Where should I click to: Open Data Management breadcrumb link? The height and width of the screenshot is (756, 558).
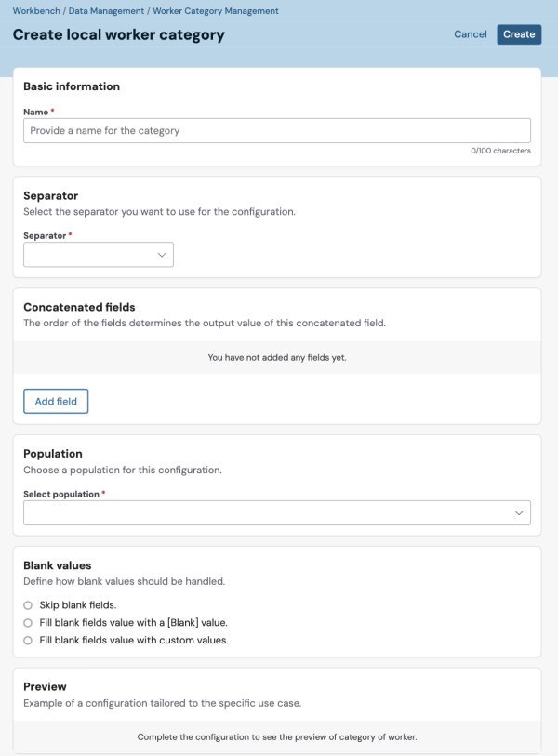point(106,10)
